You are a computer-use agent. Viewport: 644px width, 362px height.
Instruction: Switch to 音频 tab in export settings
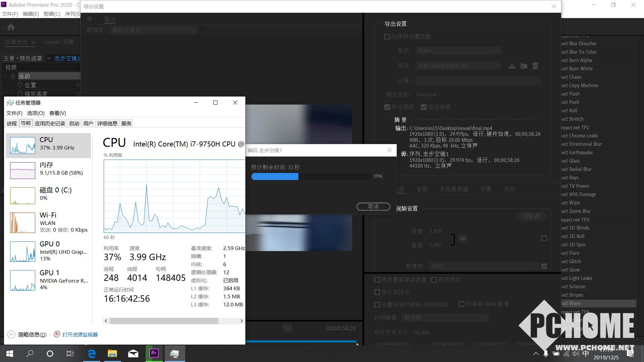(422, 189)
